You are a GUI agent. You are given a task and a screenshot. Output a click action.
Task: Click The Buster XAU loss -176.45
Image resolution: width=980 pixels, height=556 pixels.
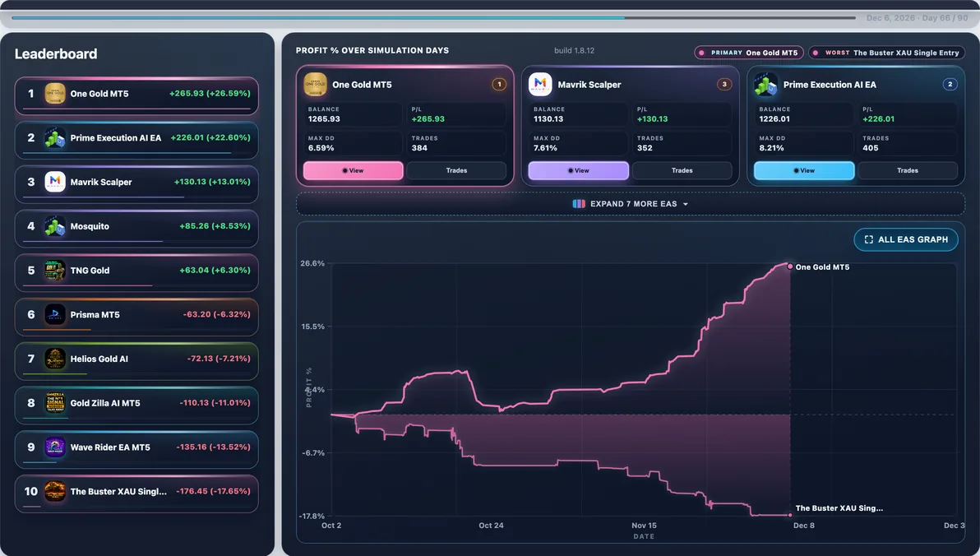point(213,491)
